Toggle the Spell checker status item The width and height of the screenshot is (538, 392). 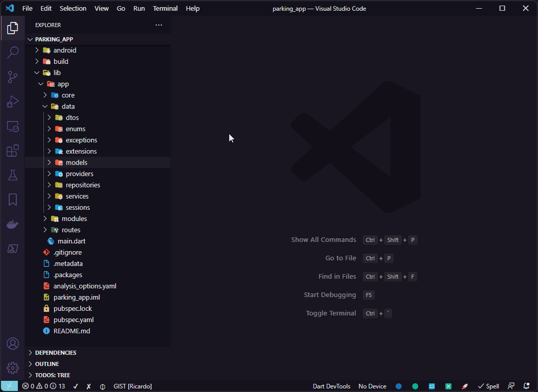tap(488, 386)
